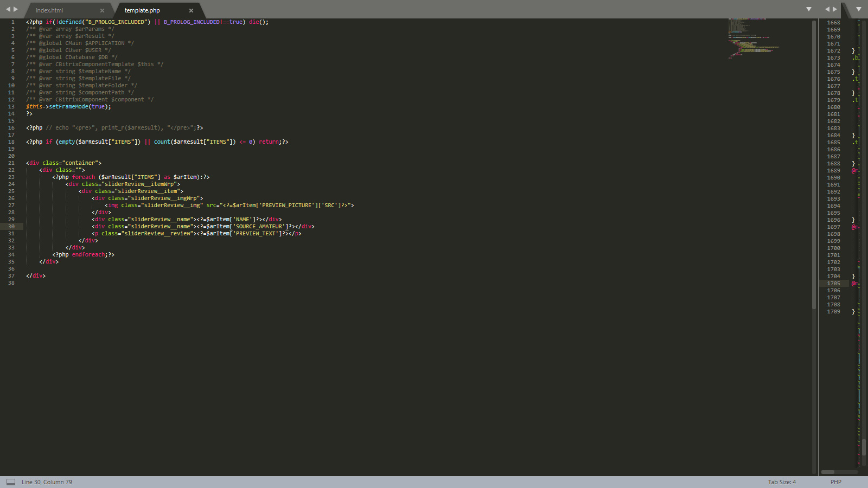The image size is (868, 488).
Task: Click the right pane's horizontal scrollbar
Action: pyautogui.click(x=828, y=472)
